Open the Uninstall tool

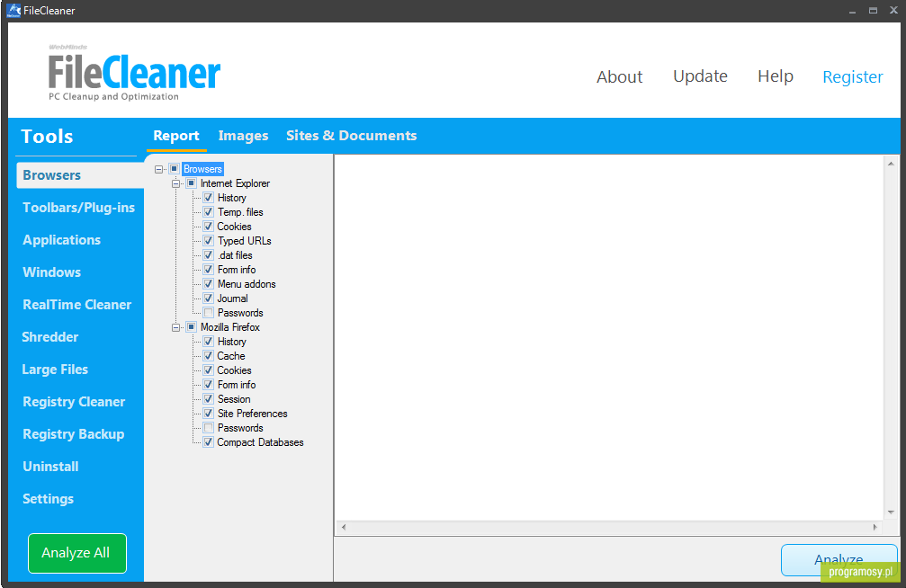50,466
